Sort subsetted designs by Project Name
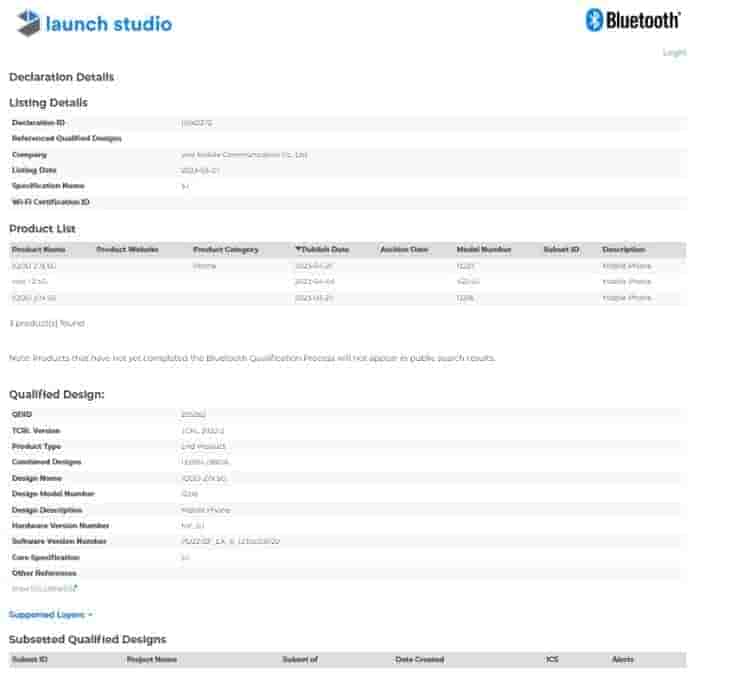730x675 pixels. click(x=151, y=660)
